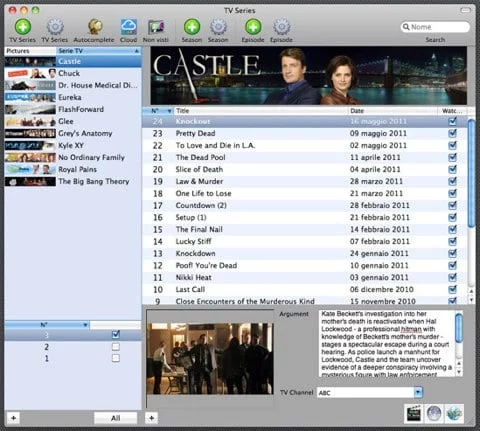This screenshot has width=480, height=431.
Task: Toggle watched checkbox for Pretty Dead
Action: click(x=452, y=133)
